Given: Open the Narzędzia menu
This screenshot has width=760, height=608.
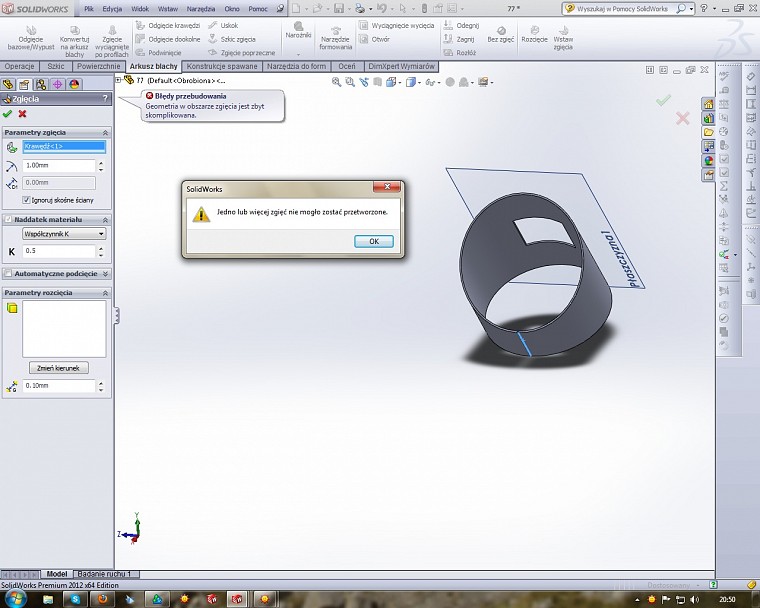Looking at the screenshot, I should (x=201, y=9).
